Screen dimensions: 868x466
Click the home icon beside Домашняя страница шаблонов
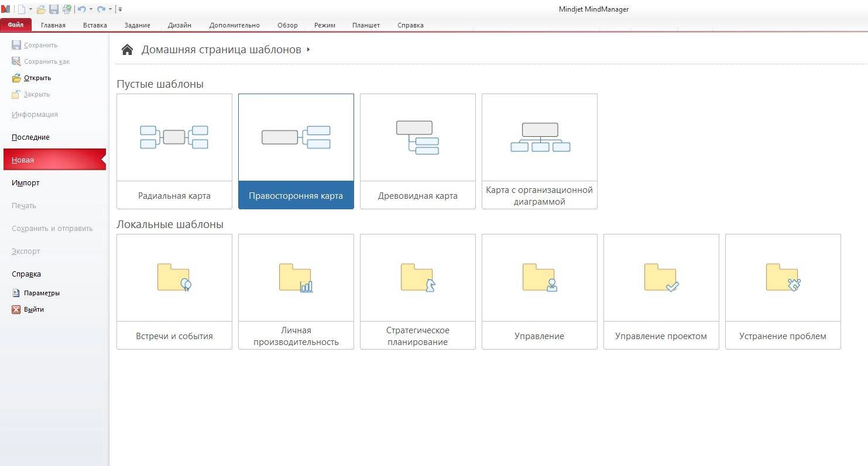[127, 50]
